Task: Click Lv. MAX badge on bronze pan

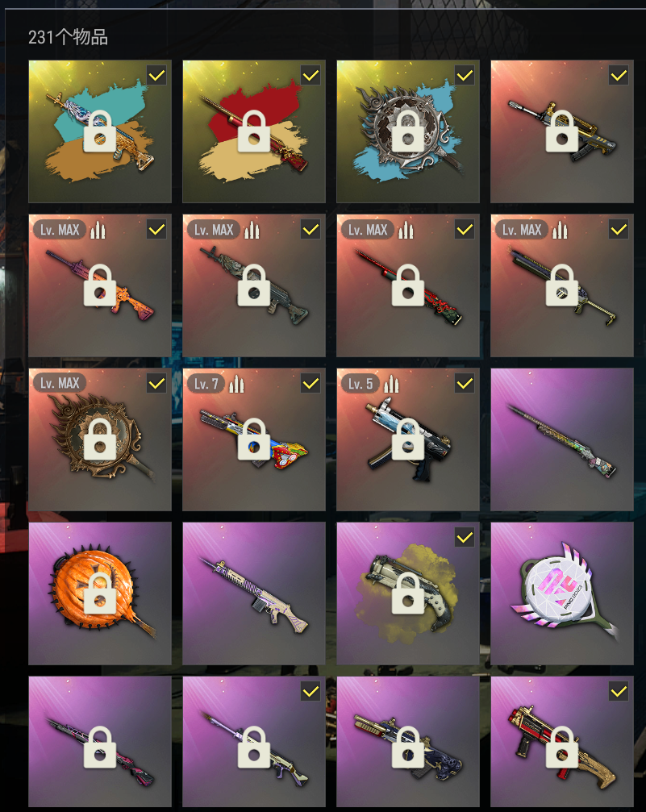Action: [x=60, y=383]
